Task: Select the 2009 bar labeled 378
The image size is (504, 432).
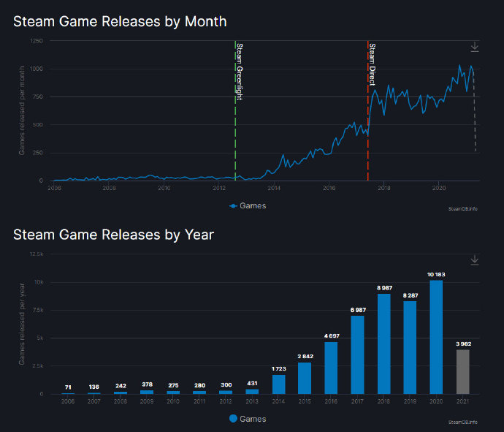Action: click(x=147, y=392)
